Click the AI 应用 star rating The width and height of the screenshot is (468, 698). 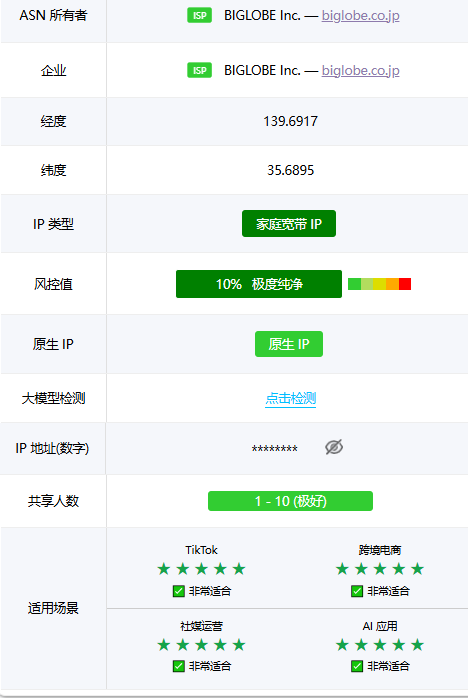coord(380,645)
